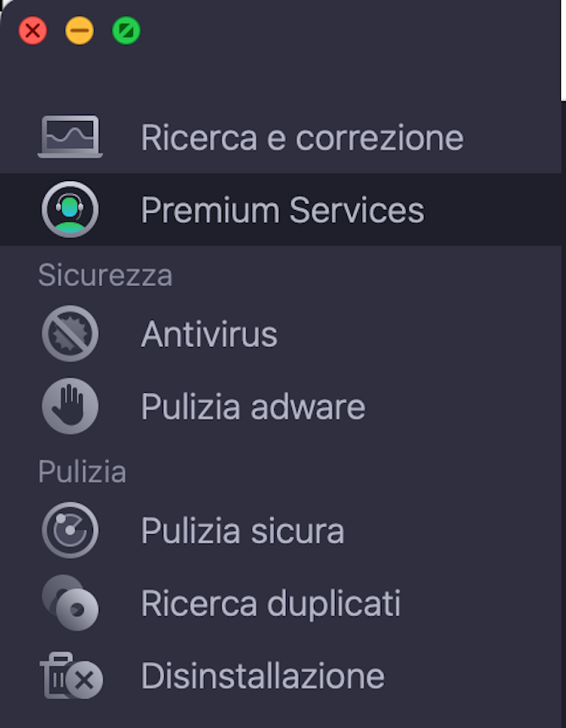The width and height of the screenshot is (566, 728).
Task: Open Antivirus via its shield icon
Action: point(70,333)
